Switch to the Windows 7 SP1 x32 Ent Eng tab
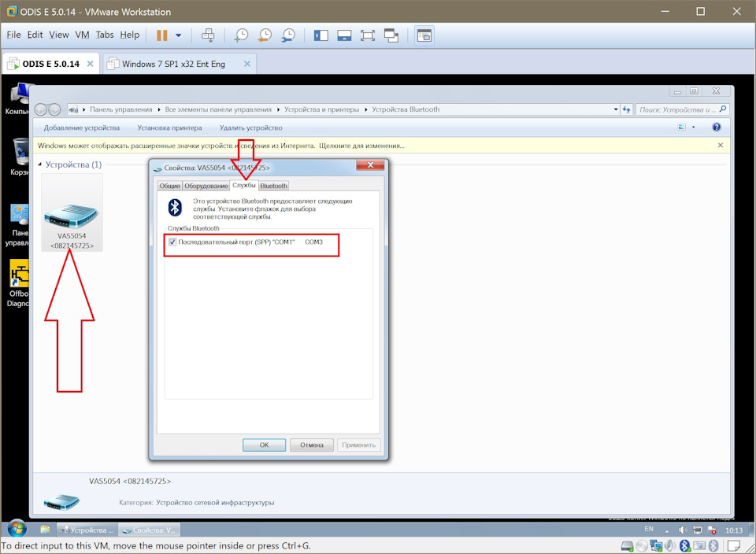 (173, 64)
